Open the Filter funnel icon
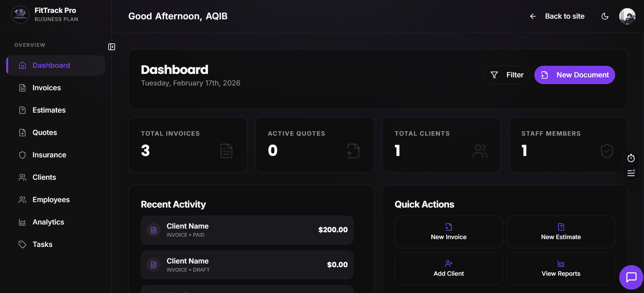 click(494, 75)
